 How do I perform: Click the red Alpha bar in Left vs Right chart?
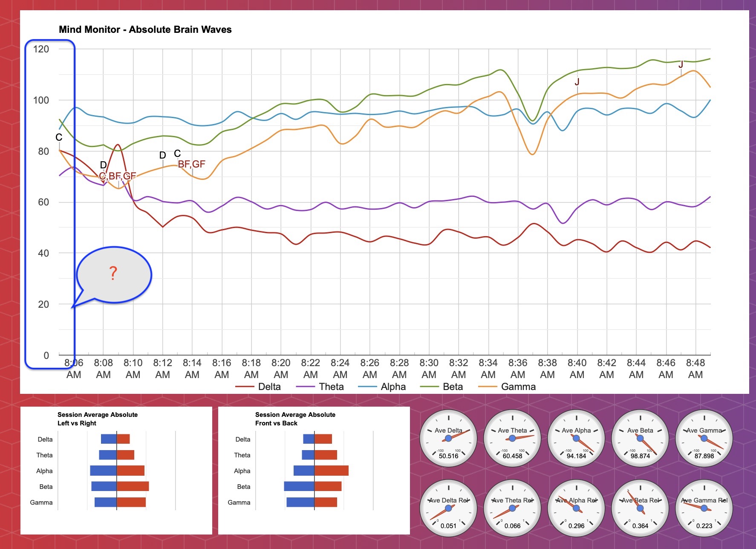131,471
